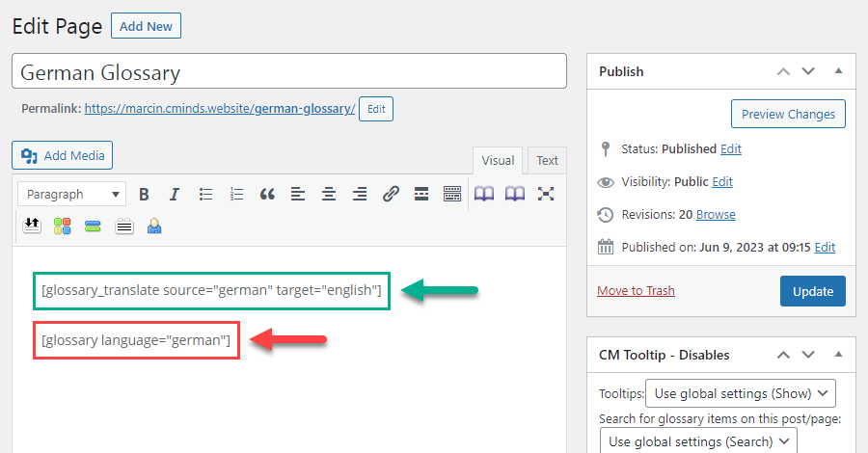Click the permalink Edit button
This screenshot has width=868, height=453.
(376, 109)
